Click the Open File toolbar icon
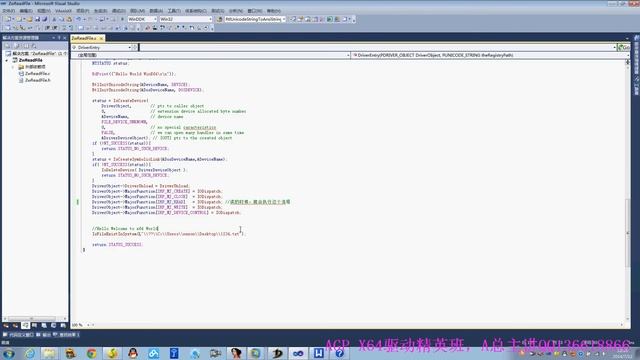The width and height of the screenshot is (640, 360). point(30,19)
